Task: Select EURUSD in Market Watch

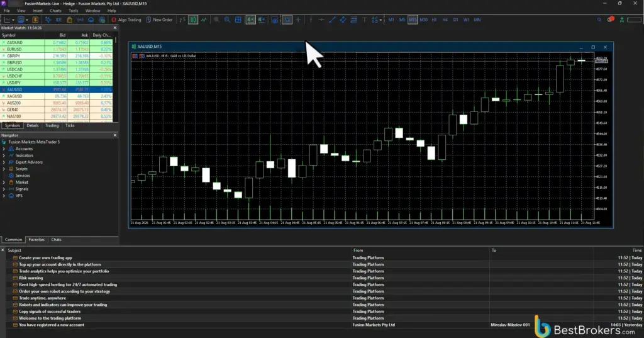Action: pos(57,49)
